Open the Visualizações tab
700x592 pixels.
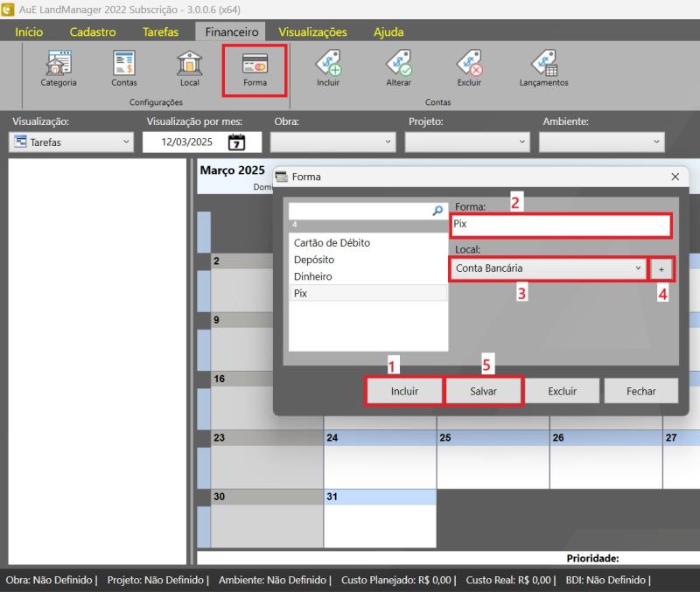[312, 32]
